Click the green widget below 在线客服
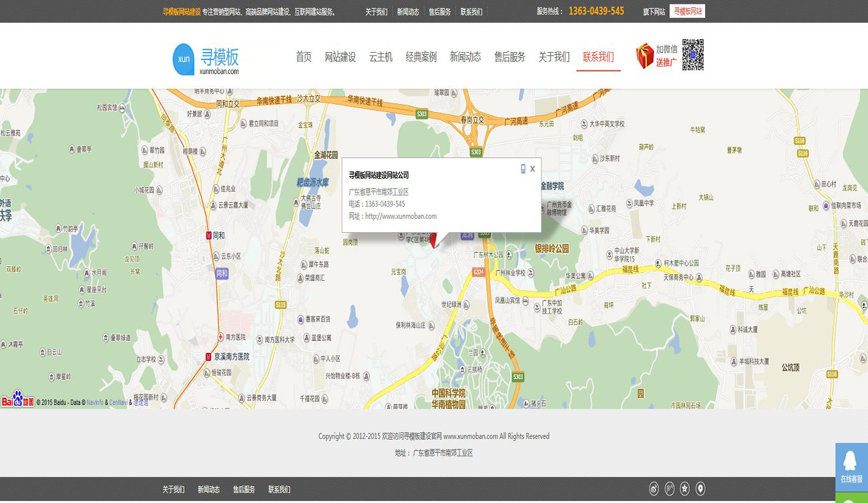The width and height of the screenshot is (868, 503). coord(851,498)
